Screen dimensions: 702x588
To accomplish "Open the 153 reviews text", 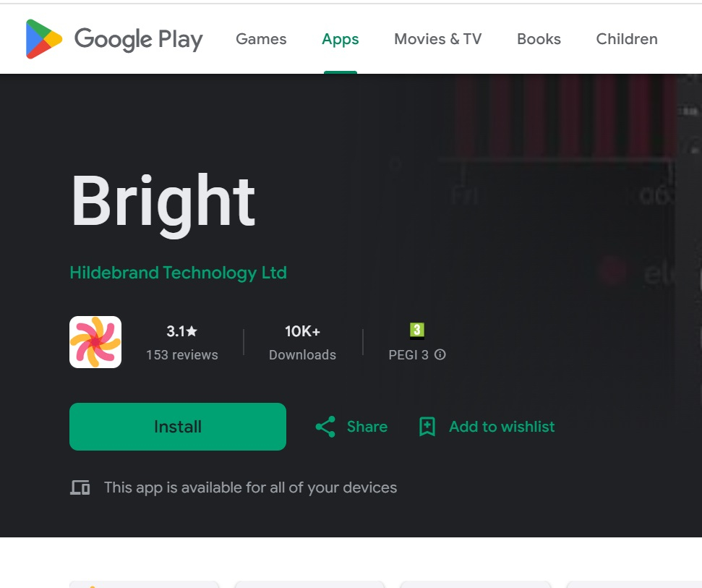I will (181, 354).
